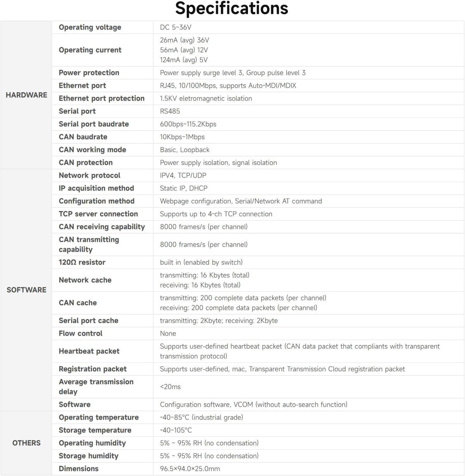Screen dimensions: 465x476
Task: Select the SOFTWARE category cell
Action: (x=26, y=290)
